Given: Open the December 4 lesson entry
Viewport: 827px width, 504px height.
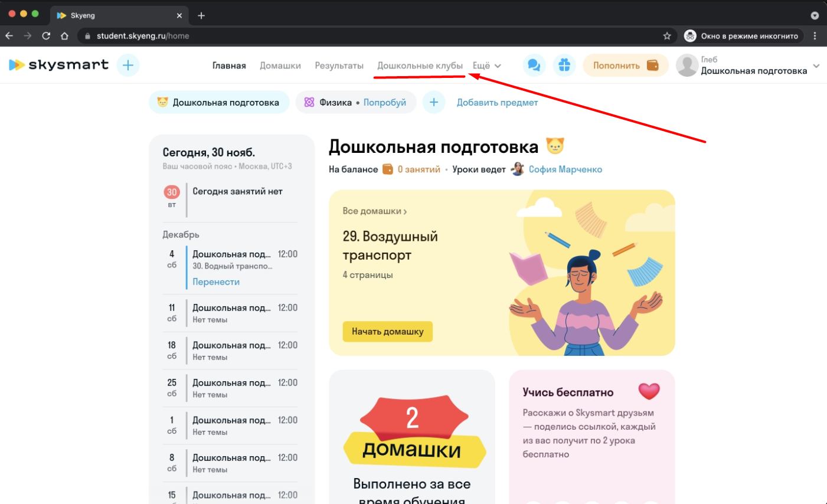Looking at the screenshot, I should [x=230, y=268].
